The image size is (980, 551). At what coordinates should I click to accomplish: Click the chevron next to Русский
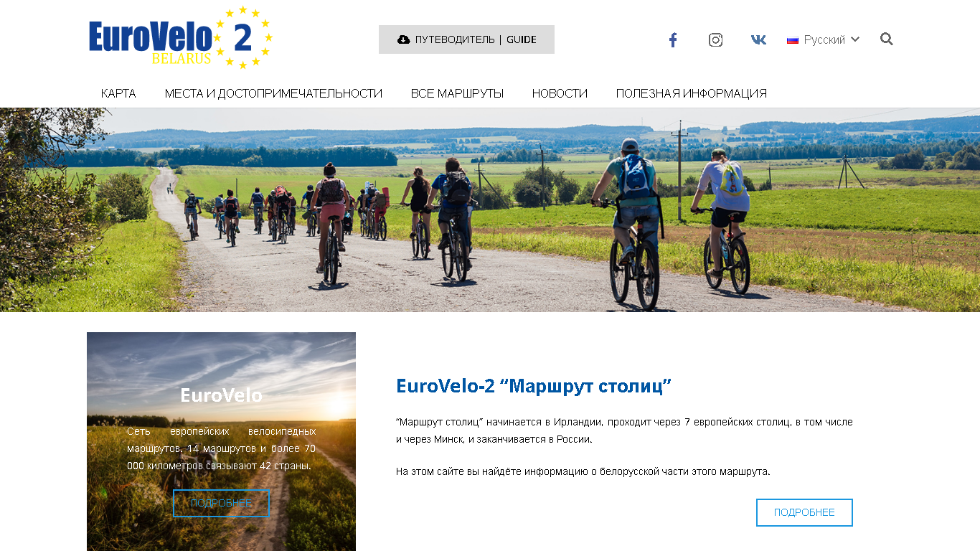pos(855,39)
